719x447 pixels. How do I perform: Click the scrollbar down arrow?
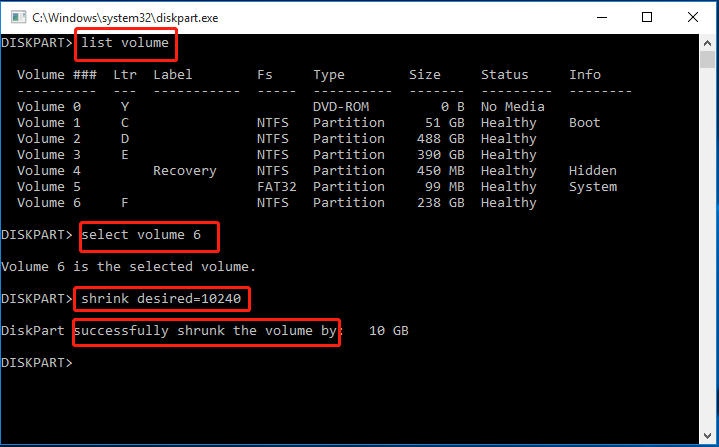pos(707,436)
